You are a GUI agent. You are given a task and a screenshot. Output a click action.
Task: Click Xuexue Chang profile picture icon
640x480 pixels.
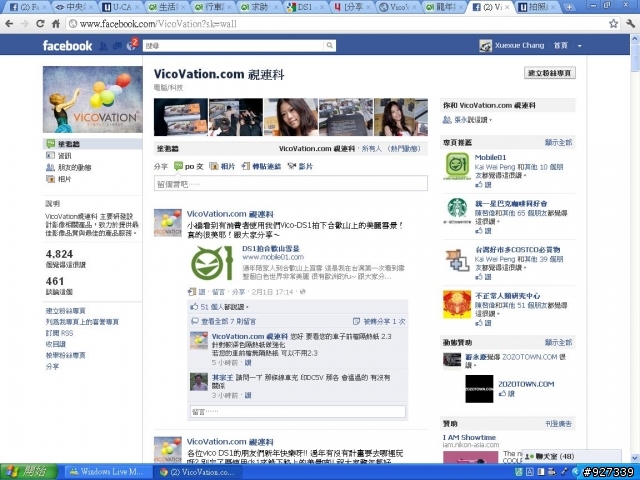coord(485,46)
